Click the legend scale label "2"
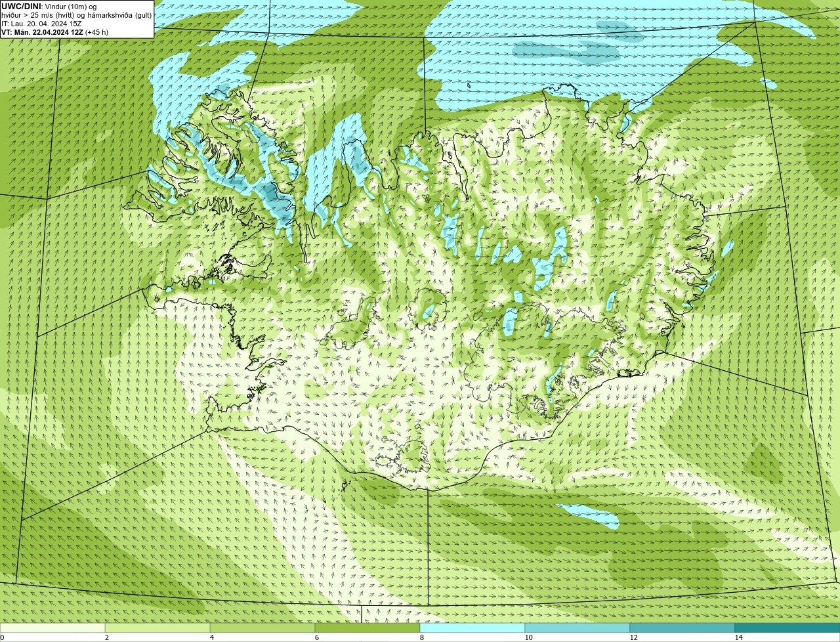Screen dimensions: 840x642 tap(106, 637)
